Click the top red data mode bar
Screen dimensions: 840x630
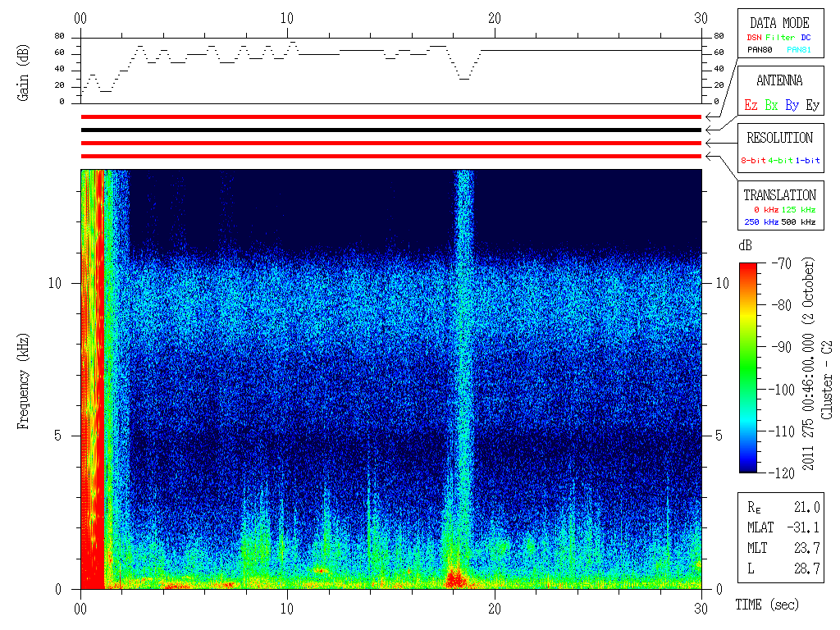(x=391, y=116)
